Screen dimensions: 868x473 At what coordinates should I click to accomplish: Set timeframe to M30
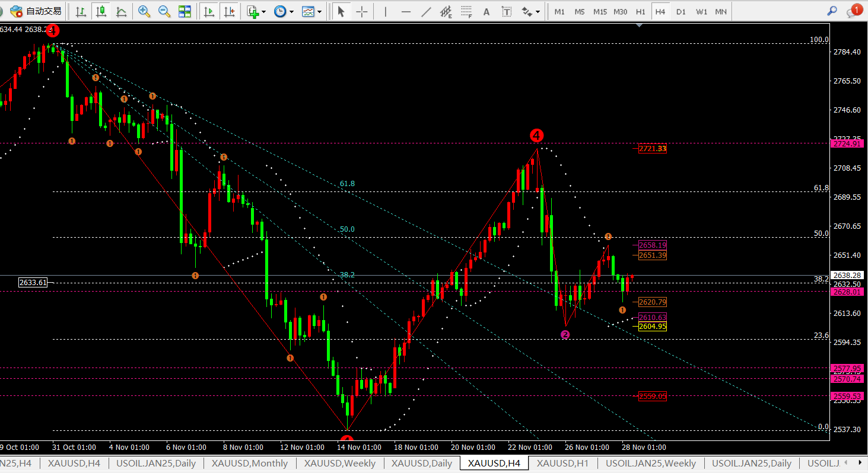click(x=621, y=11)
